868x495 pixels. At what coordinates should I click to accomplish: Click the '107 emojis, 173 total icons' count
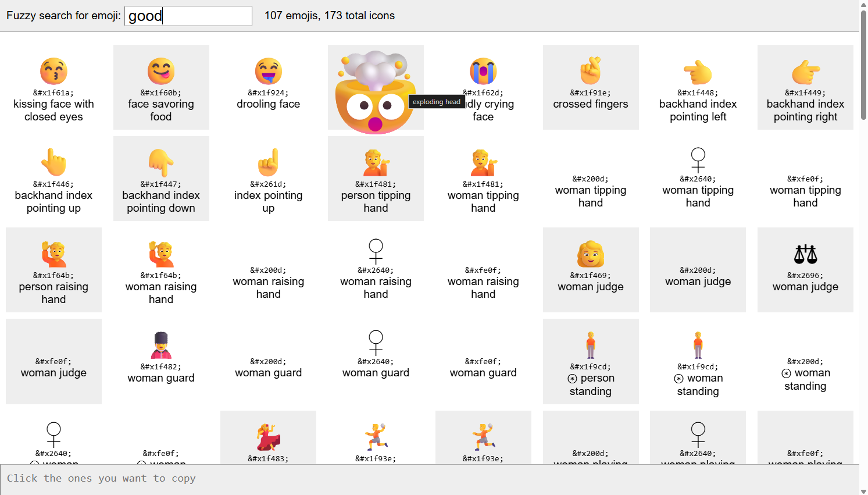(x=330, y=16)
